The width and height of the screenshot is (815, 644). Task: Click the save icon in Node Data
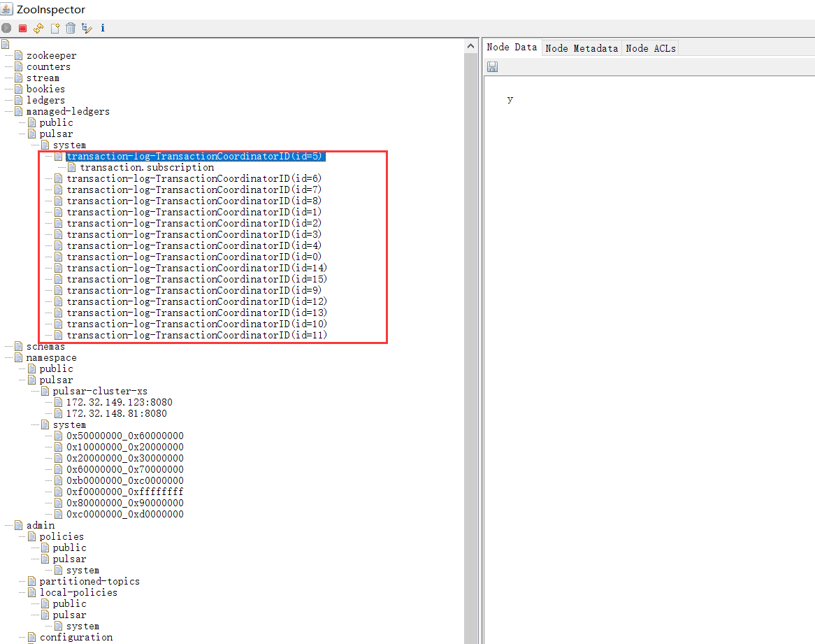coord(492,66)
